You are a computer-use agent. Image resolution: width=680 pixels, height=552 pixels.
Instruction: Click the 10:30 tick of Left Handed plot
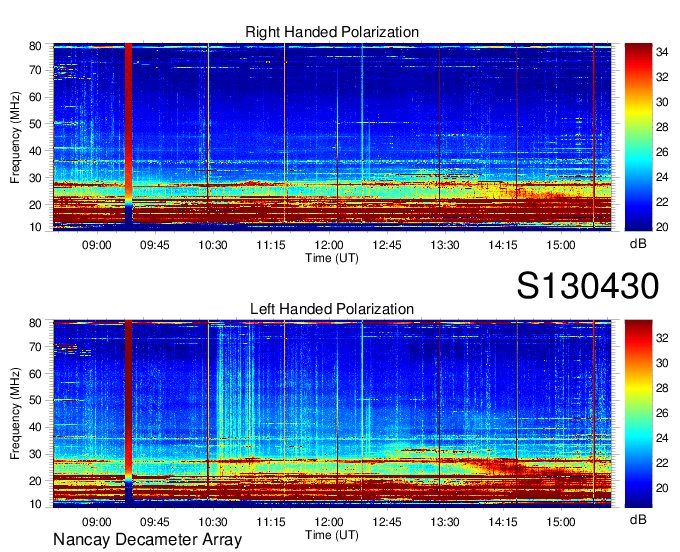point(213,522)
